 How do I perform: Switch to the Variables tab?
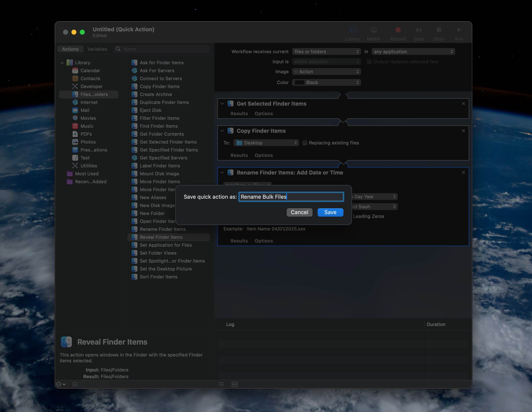click(97, 49)
